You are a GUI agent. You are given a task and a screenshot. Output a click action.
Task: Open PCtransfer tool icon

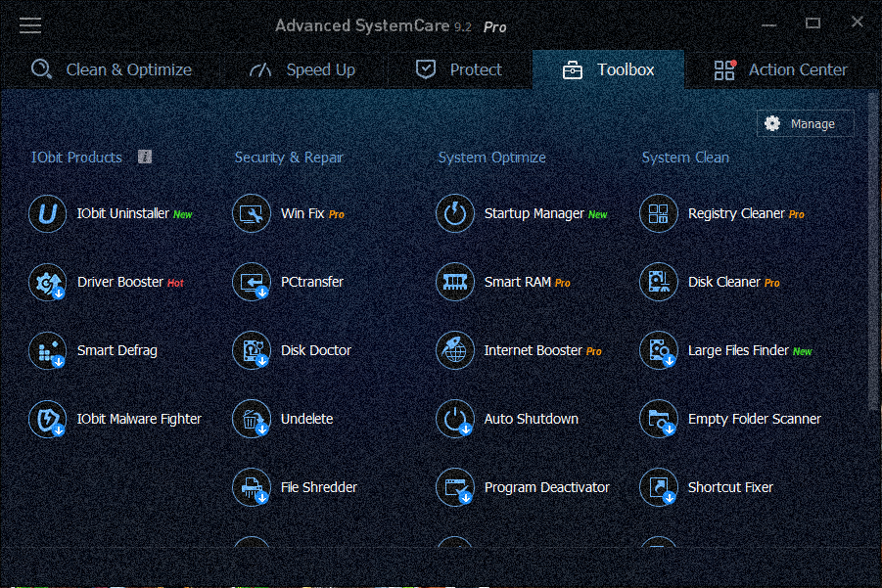coord(252,282)
